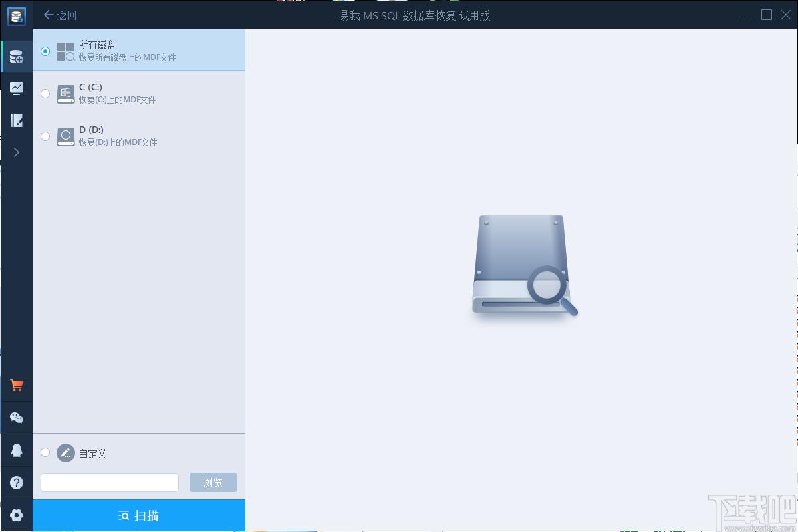Minimize the application window
This screenshot has width=798, height=532.
pos(747,15)
